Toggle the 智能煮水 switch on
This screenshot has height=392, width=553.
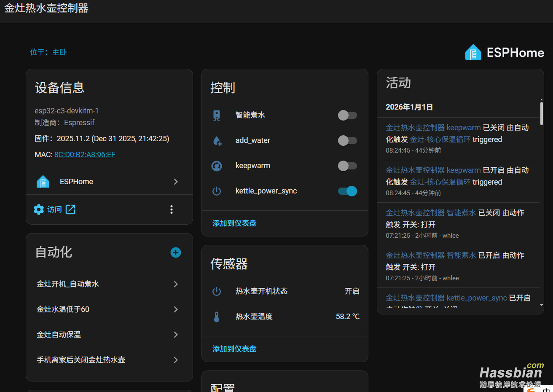(347, 115)
